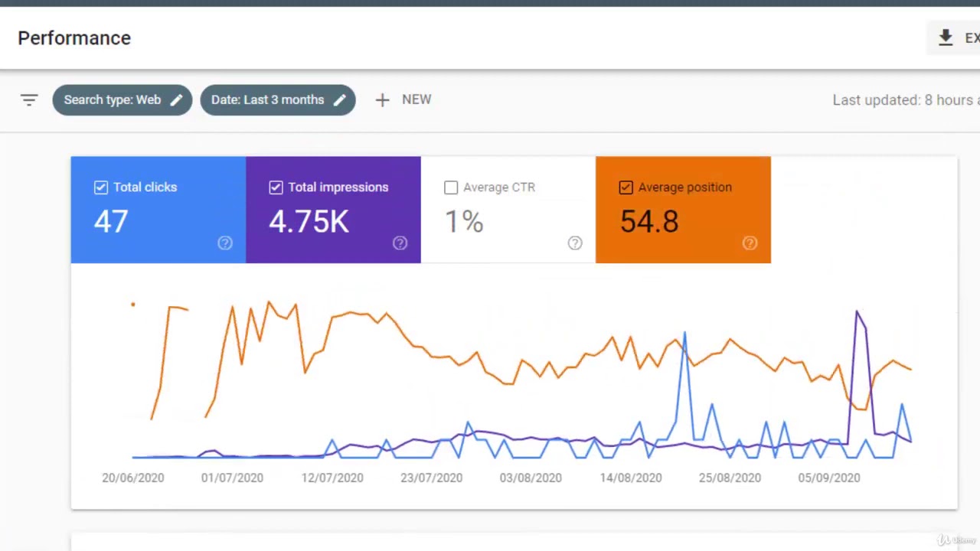Open help icon on Total clicks card
The image size is (980, 551).
[225, 243]
